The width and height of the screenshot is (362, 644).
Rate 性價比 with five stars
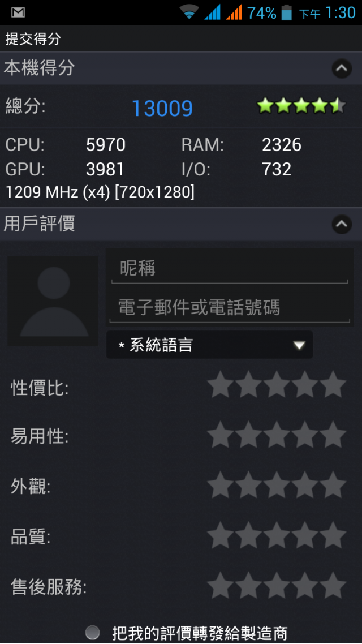(333, 385)
